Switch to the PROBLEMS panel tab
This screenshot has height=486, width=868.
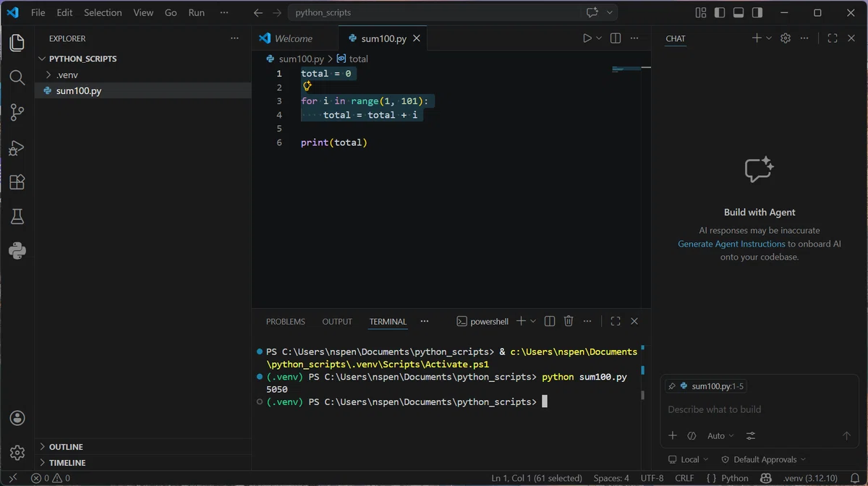click(x=286, y=321)
